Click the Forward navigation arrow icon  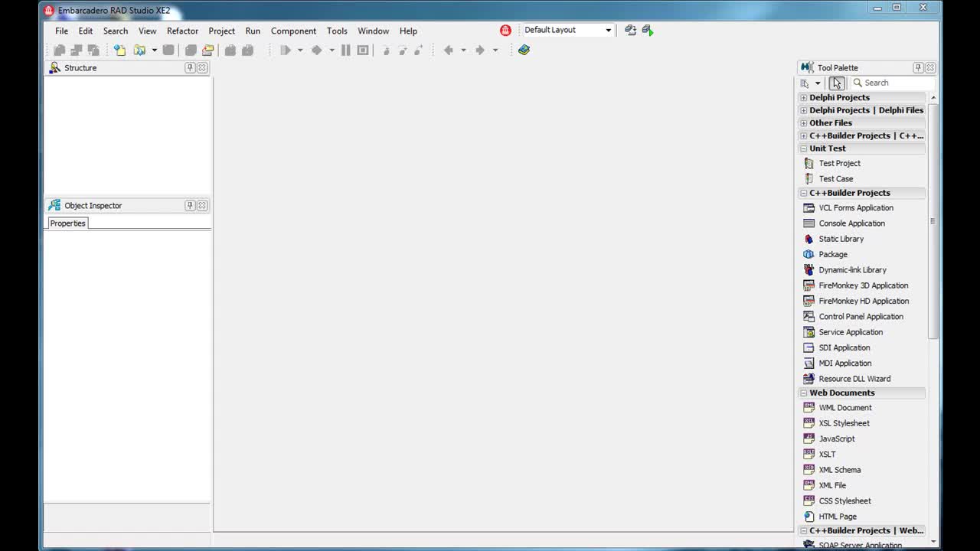[x=480, y=50]
